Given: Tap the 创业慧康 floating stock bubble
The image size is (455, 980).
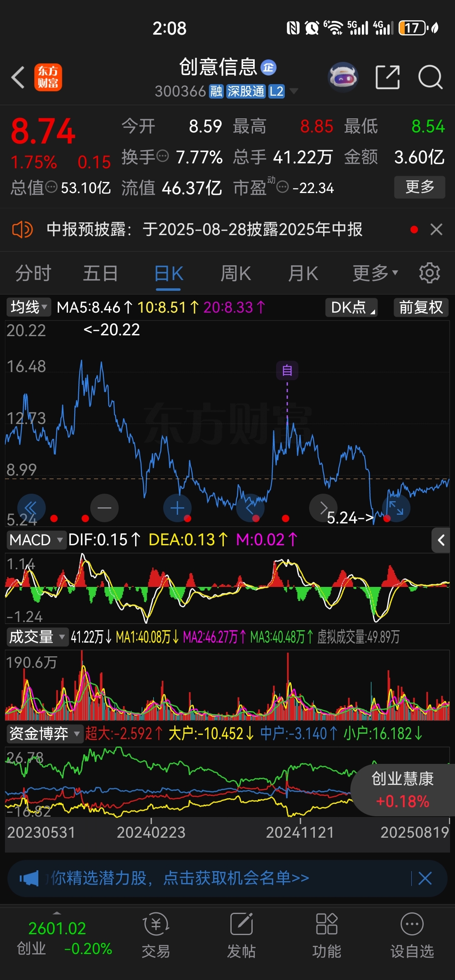Looking at the screenshot, I should [x=403, y=790].
